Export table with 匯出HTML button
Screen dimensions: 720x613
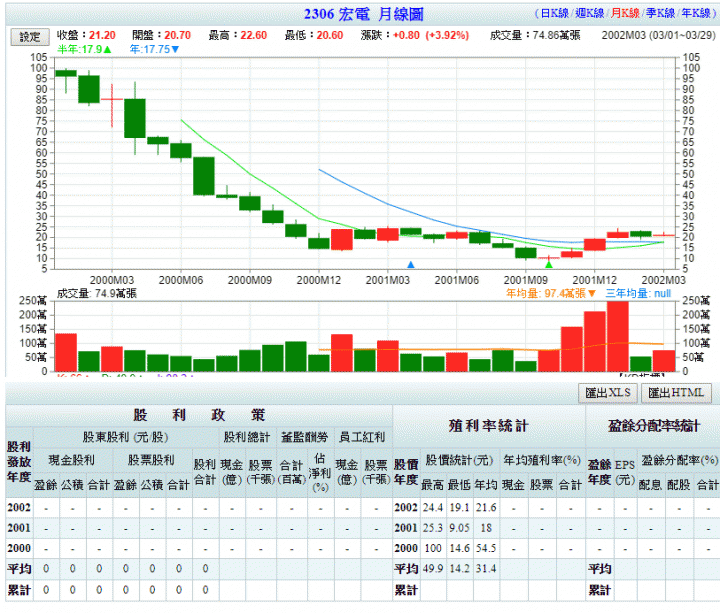point(676,393)
